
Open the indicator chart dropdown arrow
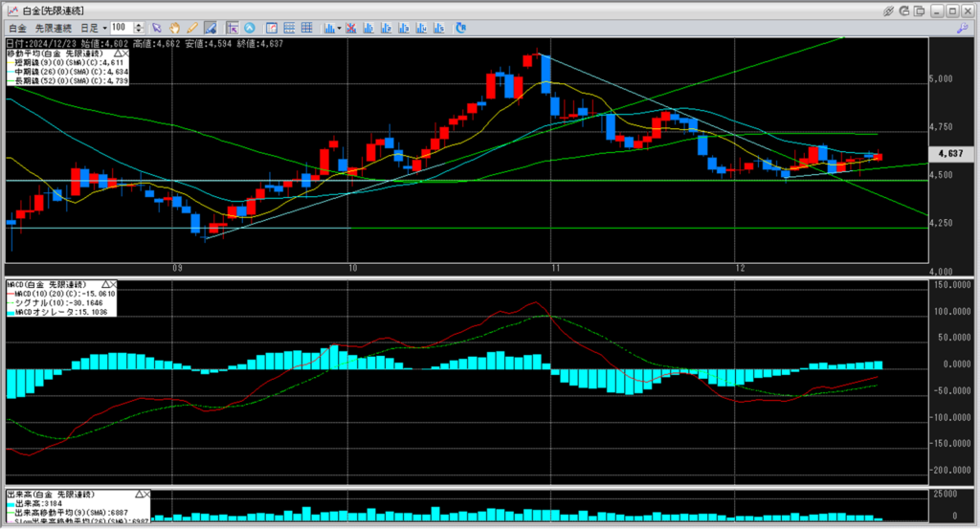tap(341, 29)
